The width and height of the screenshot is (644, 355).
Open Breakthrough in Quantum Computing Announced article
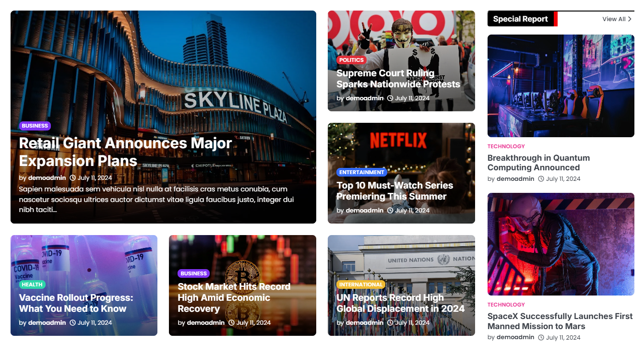[x=538, y=163]
